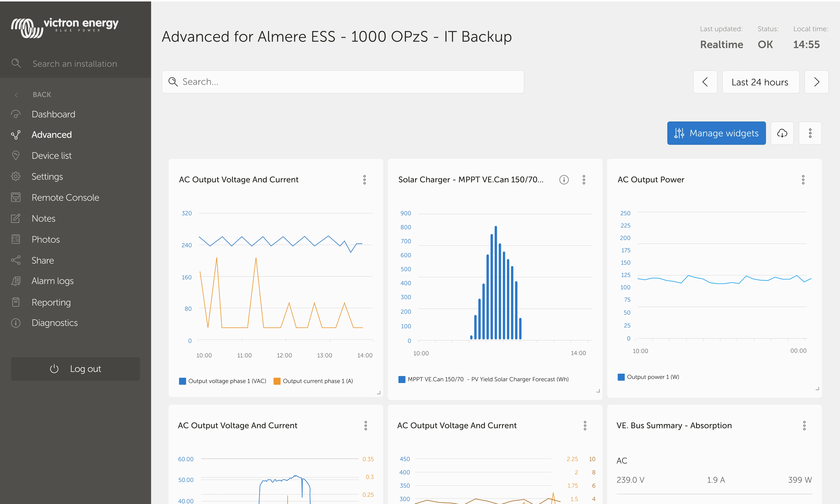Click the Photos icon in sidebar
The image size is (840, 504).
(16, 239)
